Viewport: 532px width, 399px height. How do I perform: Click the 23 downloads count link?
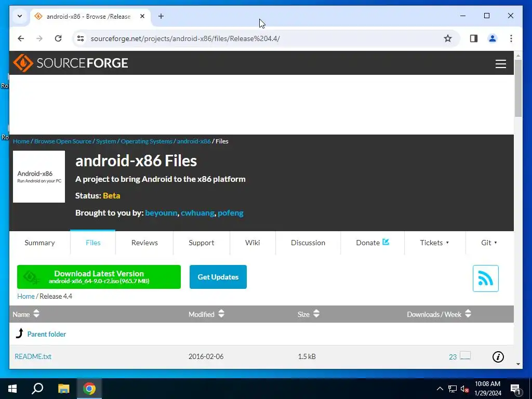tap(453, 357)
